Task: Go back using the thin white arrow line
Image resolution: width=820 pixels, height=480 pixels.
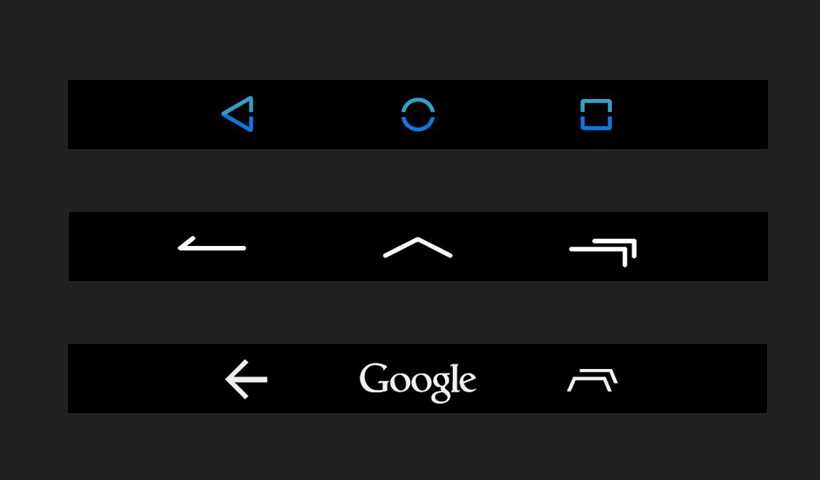Action: point(212,245)
